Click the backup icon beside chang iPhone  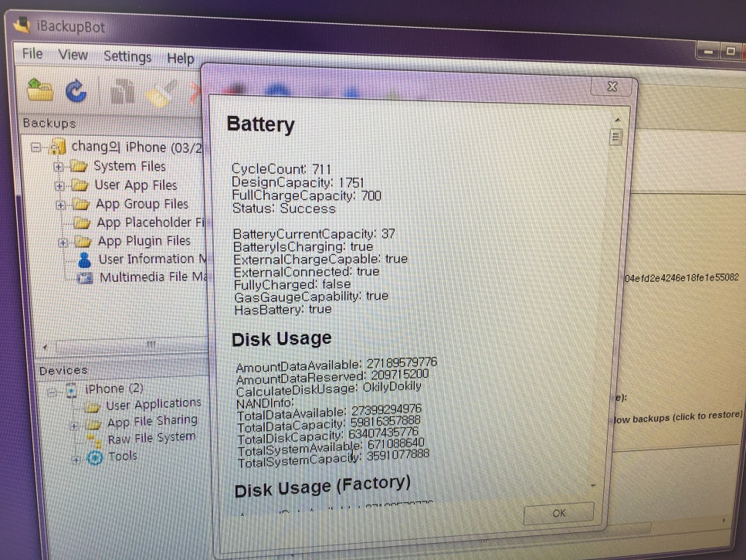pyautogui.click(x=58, y=147)
